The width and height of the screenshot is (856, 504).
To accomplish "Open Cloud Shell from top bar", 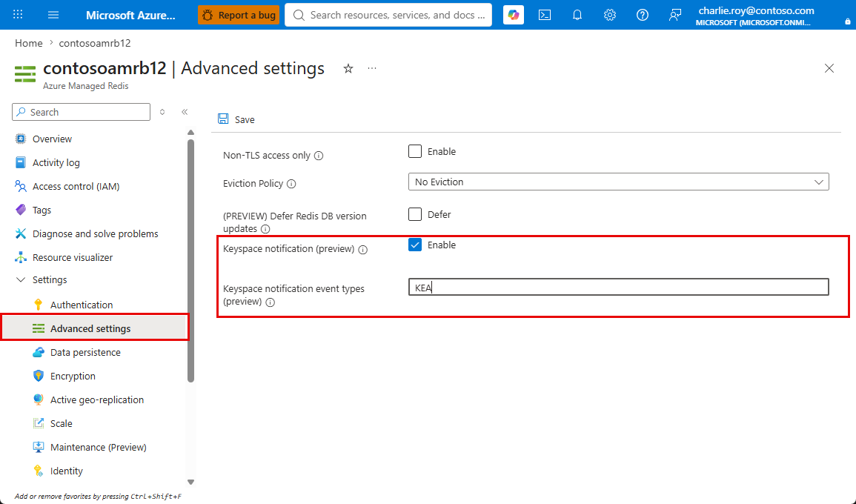I will [544, 15].
